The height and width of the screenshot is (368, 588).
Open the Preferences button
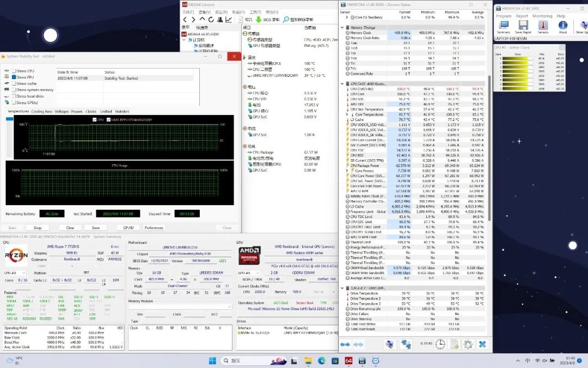(154, 227)
